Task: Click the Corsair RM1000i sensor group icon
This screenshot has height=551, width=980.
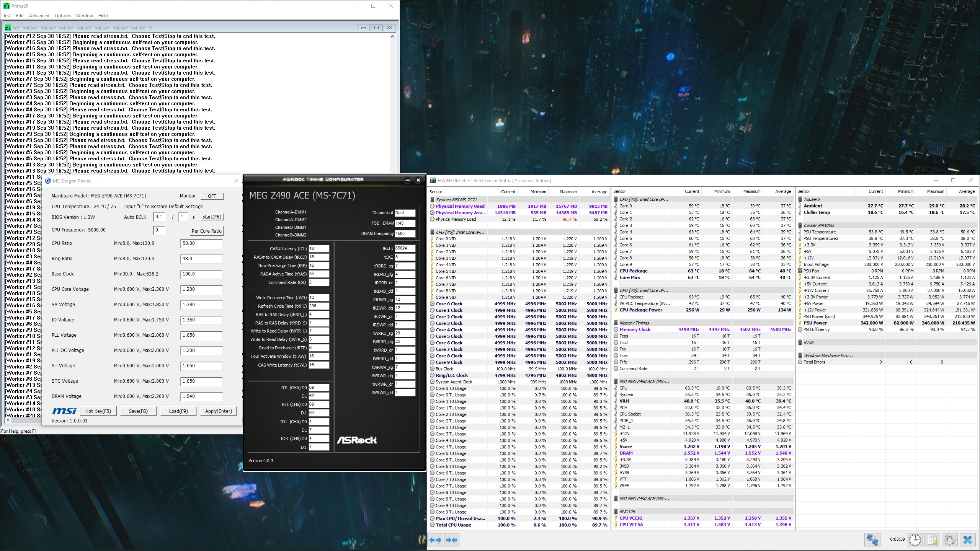Action: pyautogui.click(x=800, y=225)
